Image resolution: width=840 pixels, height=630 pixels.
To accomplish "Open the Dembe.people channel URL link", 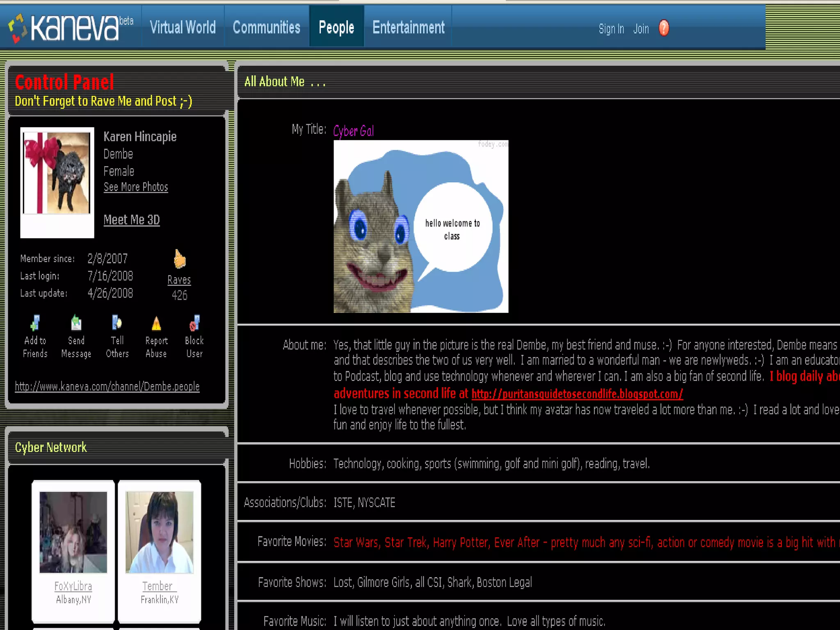I will pyautogui.click(x=107, y=386).
